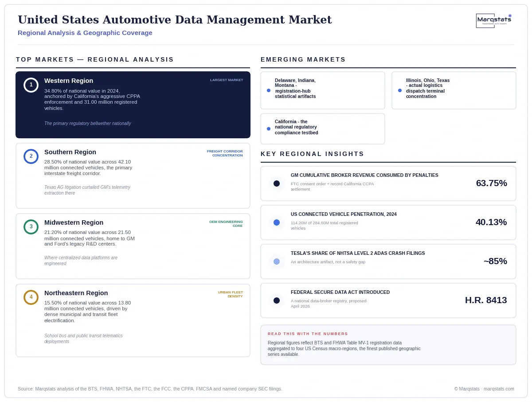532x402 pixels.
Task: Click the bullet dot beside Illinois, Ohio, Texas
Action: tap(400, 90)
